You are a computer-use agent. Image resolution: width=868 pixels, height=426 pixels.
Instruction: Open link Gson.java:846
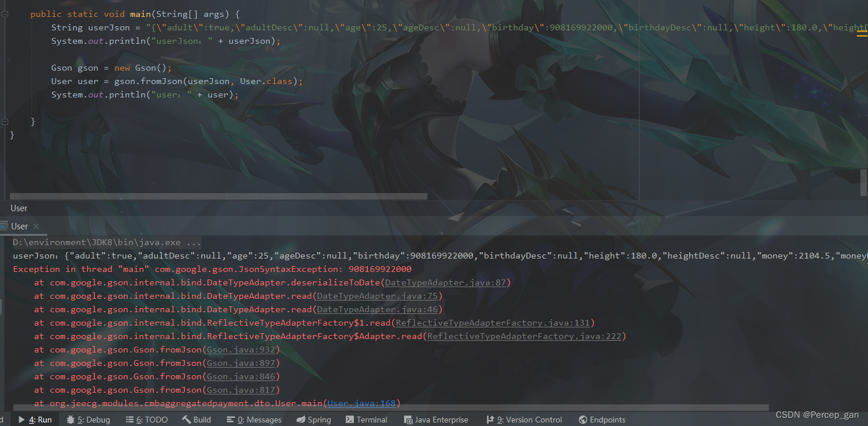pos(241,376)
